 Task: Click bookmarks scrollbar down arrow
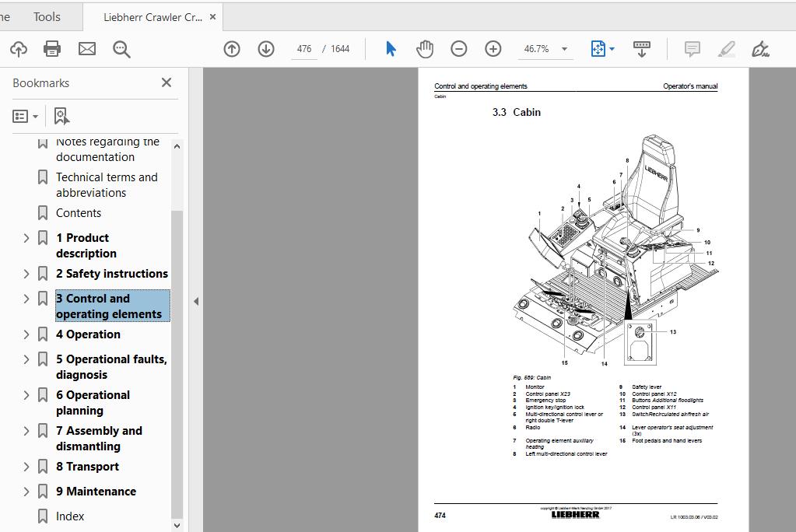point(177,526)
